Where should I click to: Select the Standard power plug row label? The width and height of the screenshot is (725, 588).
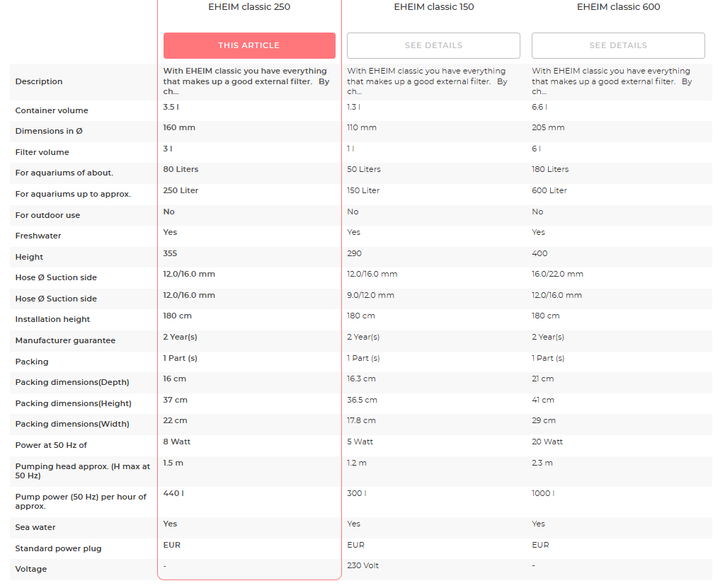click(58, 548)
